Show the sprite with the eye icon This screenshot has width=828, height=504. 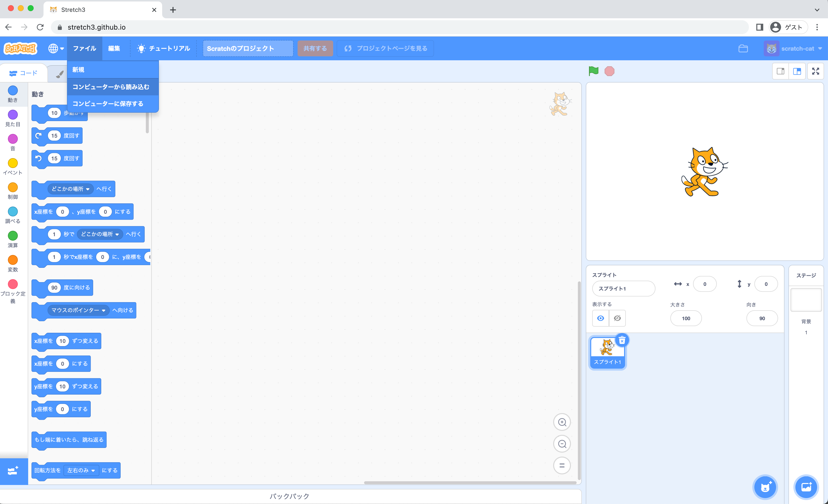pyautogui.click(x=601, y=318)
